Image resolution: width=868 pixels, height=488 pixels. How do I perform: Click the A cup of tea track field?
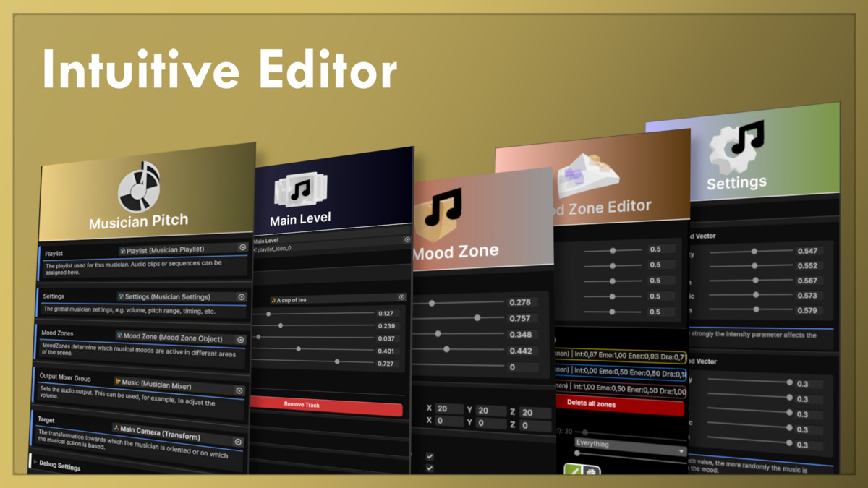point(338,299)
